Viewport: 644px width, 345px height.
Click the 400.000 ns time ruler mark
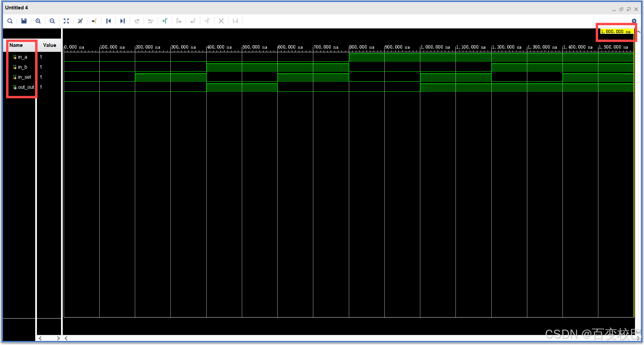click(x=219, y=47)
